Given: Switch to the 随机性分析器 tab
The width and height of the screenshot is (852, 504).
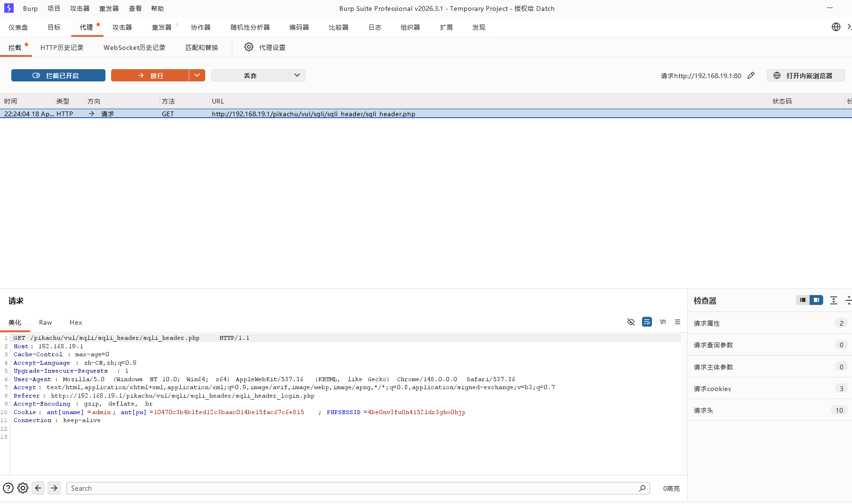Looking at the screenshot, I should pos(250,27).
